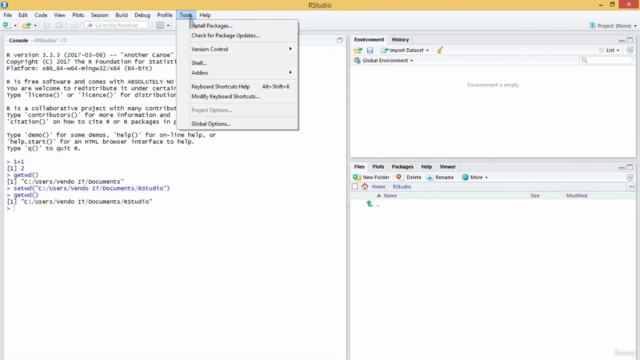The height and width of the screenshot is (360, 640).
Task: Switch to the Viewer tab
Action: 447,167
